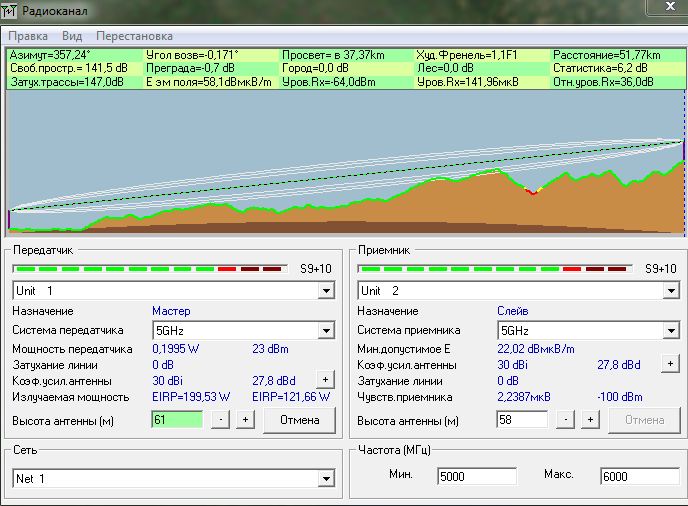
Task: Open the Правка menu
Action: coord(27,35)
